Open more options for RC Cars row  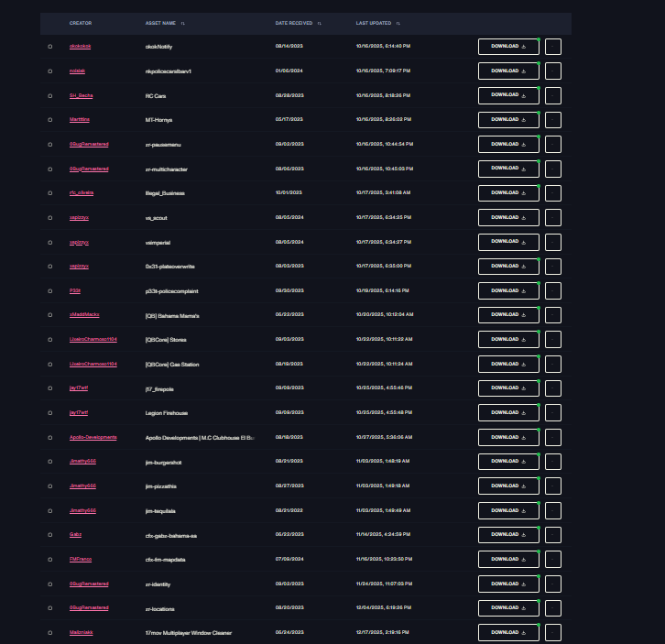[x=552, y=96]
